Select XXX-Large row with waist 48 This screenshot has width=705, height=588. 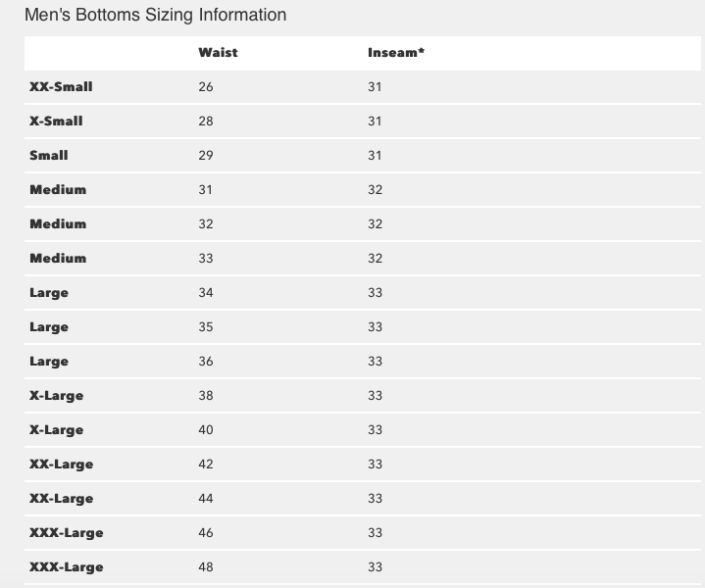pyautogui.click(x=363, y=566)
